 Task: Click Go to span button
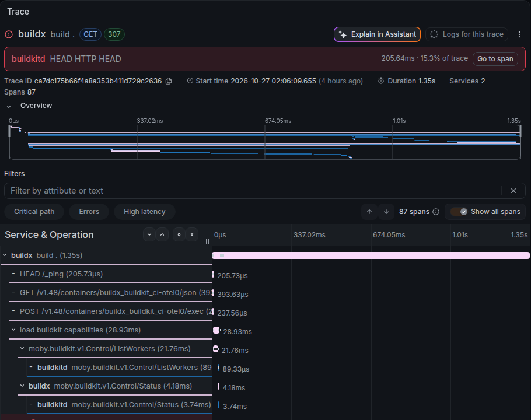pyautogui.click(x=495, y=59)
